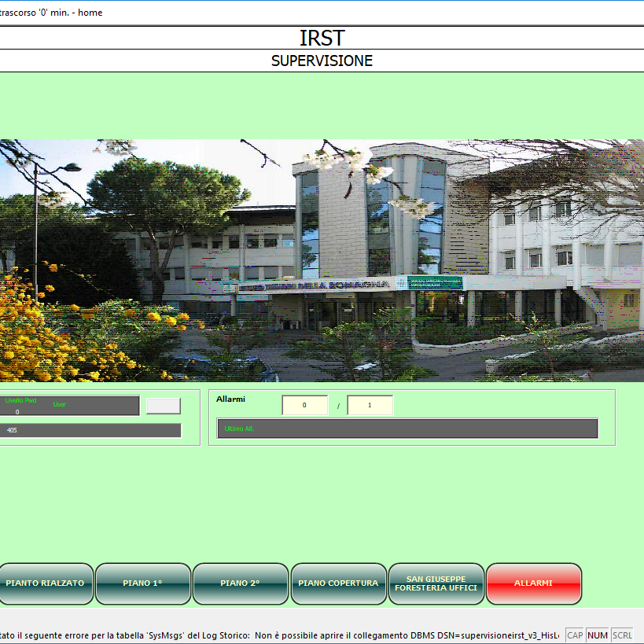Select the PIANO 2° navigation button
Image resolution: width=644 pixels, height=644 pixels.
point(241,583)
